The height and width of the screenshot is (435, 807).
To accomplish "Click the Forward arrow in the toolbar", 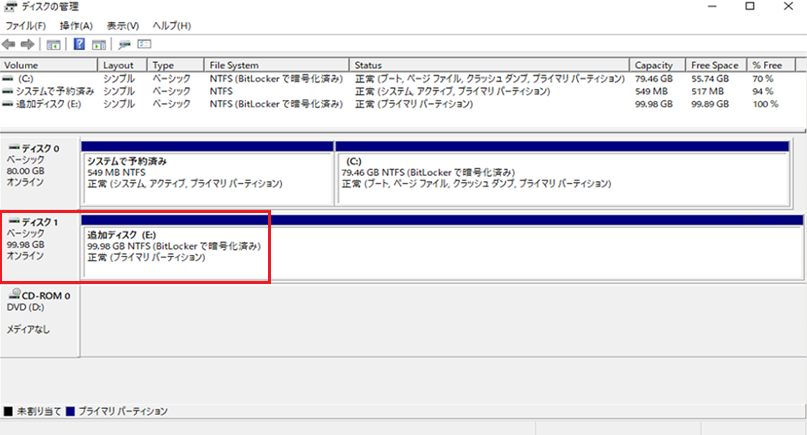I will click(x=27, y=44).
